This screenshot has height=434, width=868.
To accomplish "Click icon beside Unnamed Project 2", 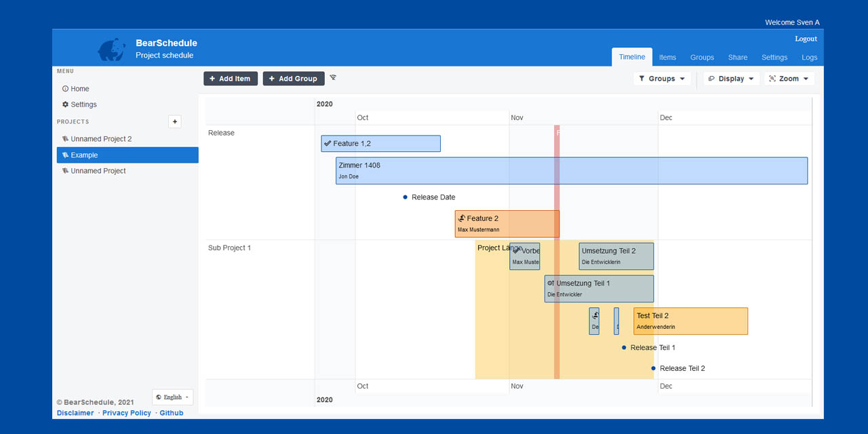I will (x=65, y=139).
